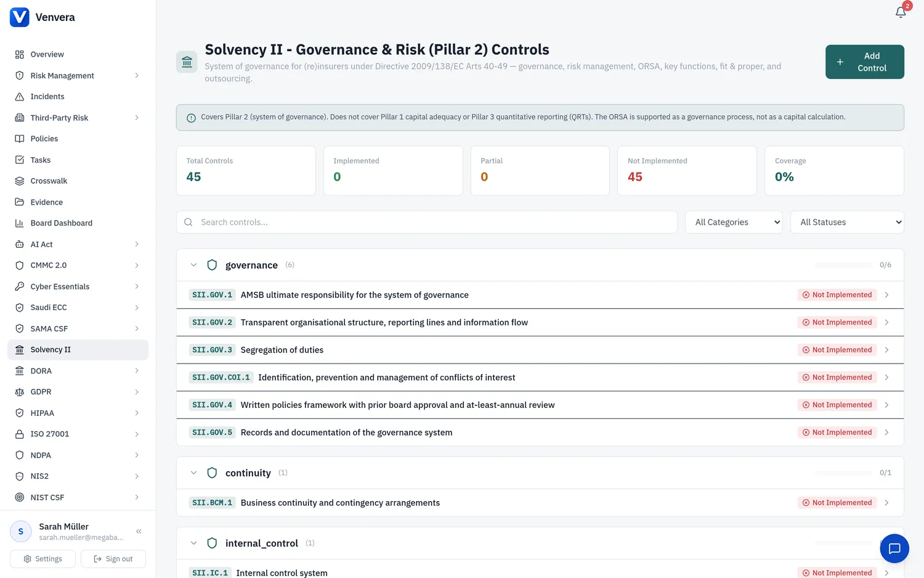Expand the HIPAA submenu chevron
The image size is (924, 578).
(137, 413)
